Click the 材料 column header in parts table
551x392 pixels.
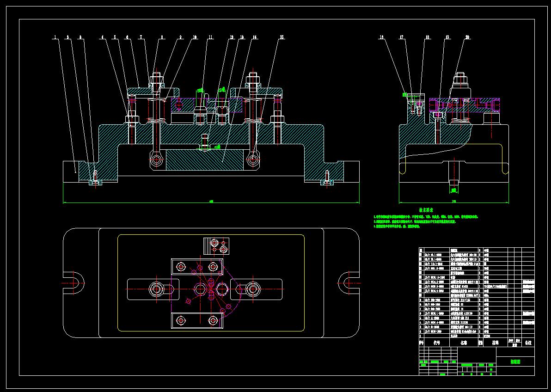[495, 343]
